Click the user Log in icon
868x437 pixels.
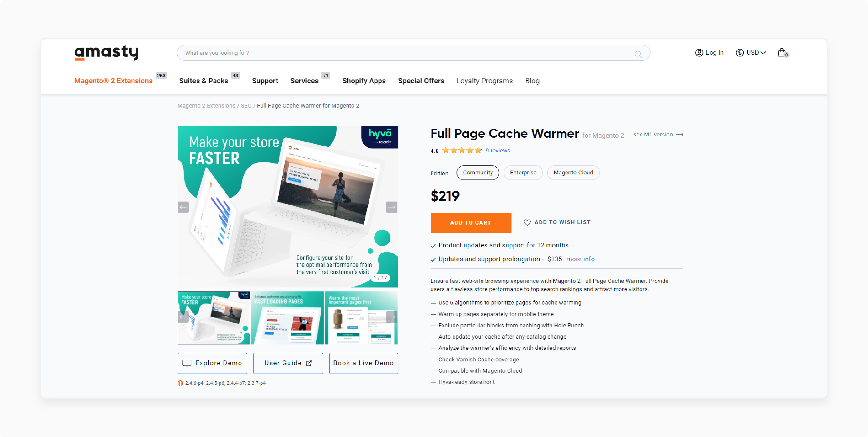point(697,52)
